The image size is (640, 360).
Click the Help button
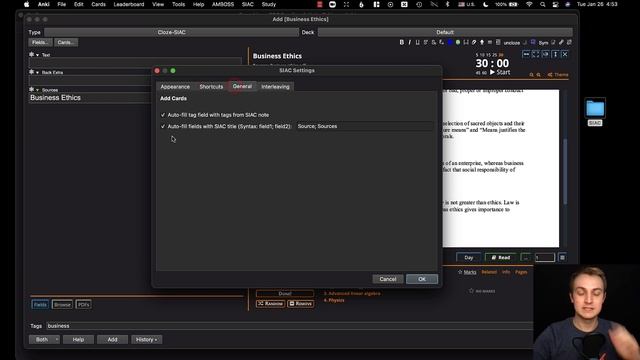78,340
